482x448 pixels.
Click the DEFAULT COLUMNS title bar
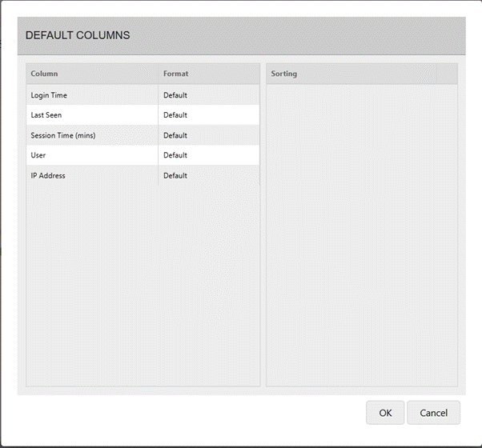[x=242, y=36]
